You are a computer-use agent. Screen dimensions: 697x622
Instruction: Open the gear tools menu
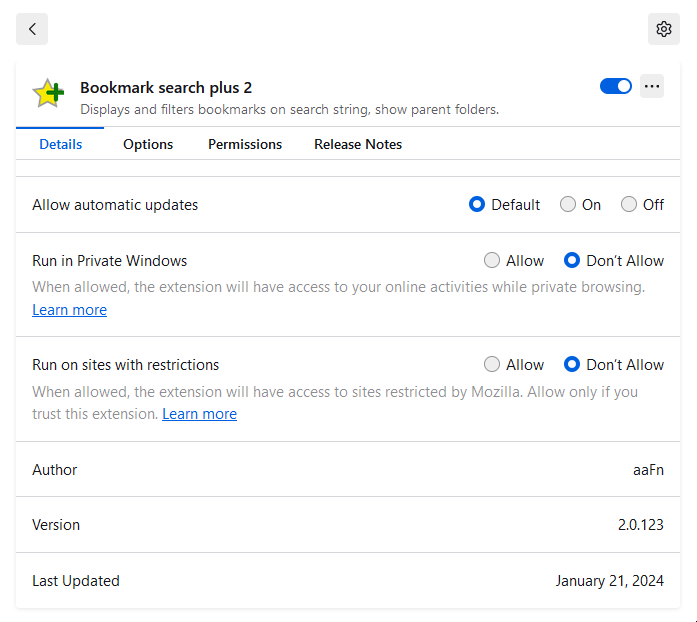pyautogui.click(x=663, y=29)
